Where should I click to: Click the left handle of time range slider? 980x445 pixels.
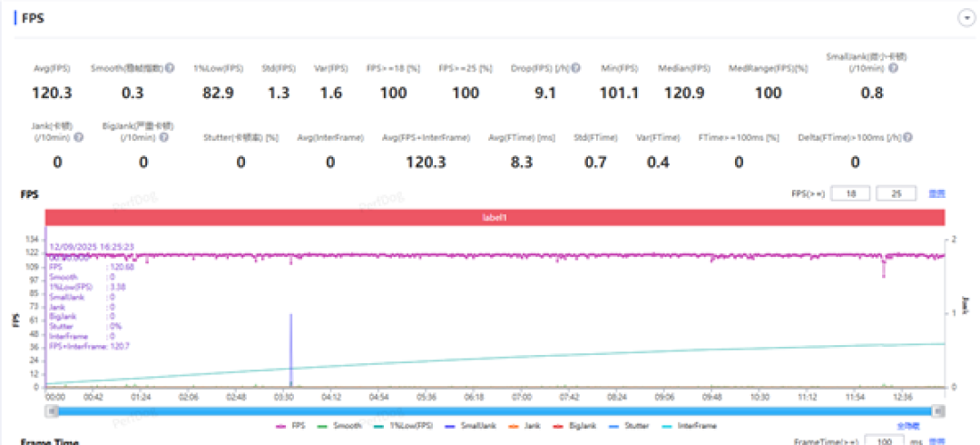pyautogui.click(x=54, y=410)
